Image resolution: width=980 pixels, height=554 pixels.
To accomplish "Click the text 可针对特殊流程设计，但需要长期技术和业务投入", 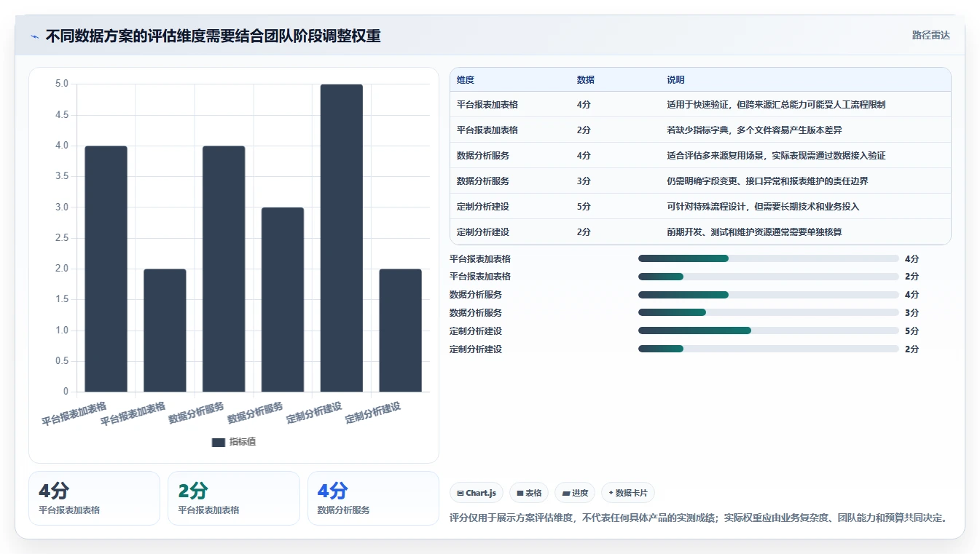I will point(763,207).
